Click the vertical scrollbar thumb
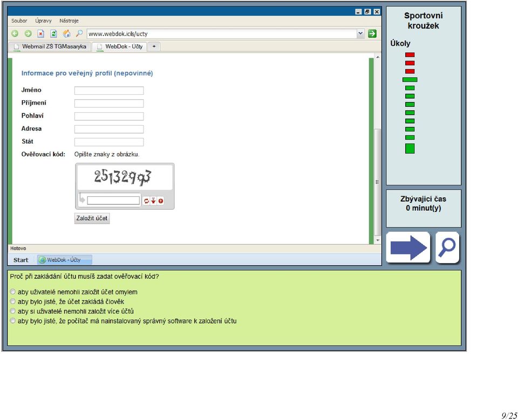 [x=378, y=182]
